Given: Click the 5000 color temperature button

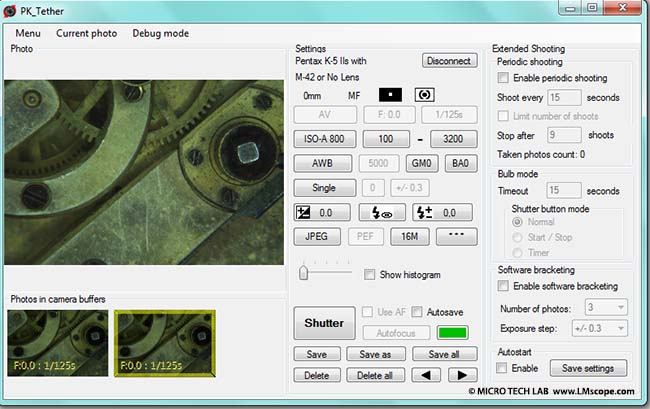Looking at the screenshot, I should [x=378, y=163].
